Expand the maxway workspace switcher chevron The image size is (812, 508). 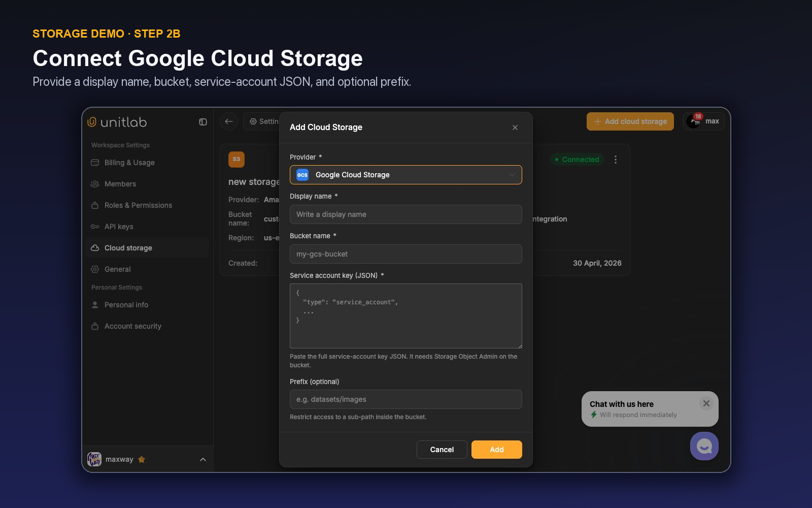click(203, 460)
